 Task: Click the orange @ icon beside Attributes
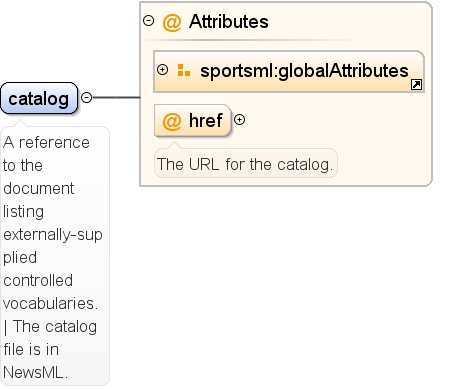pos(172,23)
